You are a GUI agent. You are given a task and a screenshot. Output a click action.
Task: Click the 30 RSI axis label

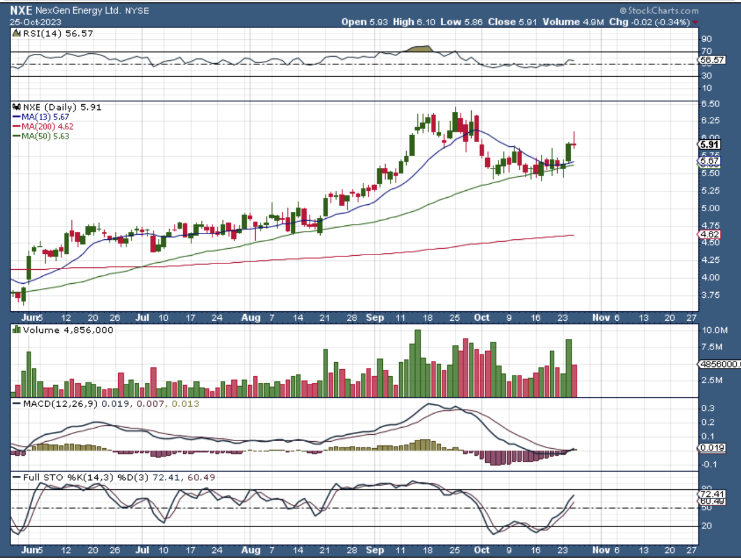706,76
